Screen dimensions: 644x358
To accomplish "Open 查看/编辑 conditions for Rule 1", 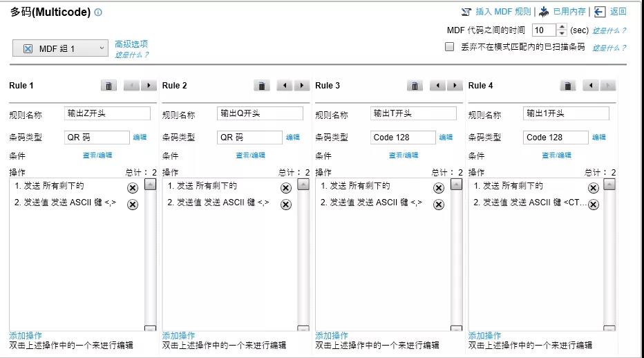I will 97,156.
